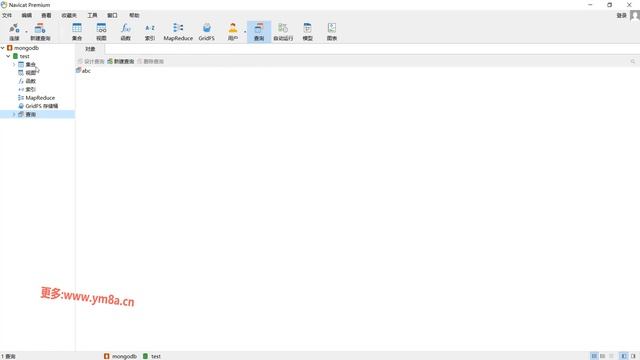Collapse the mongodb connection node

[x=3, y=48]
